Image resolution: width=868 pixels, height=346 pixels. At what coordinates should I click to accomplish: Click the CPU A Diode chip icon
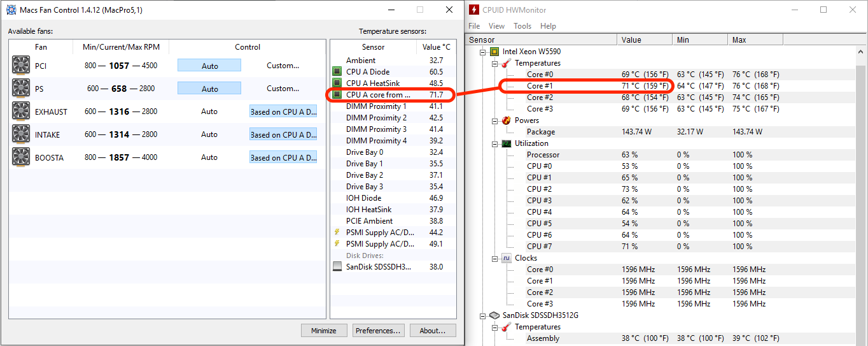coord(337,72)
